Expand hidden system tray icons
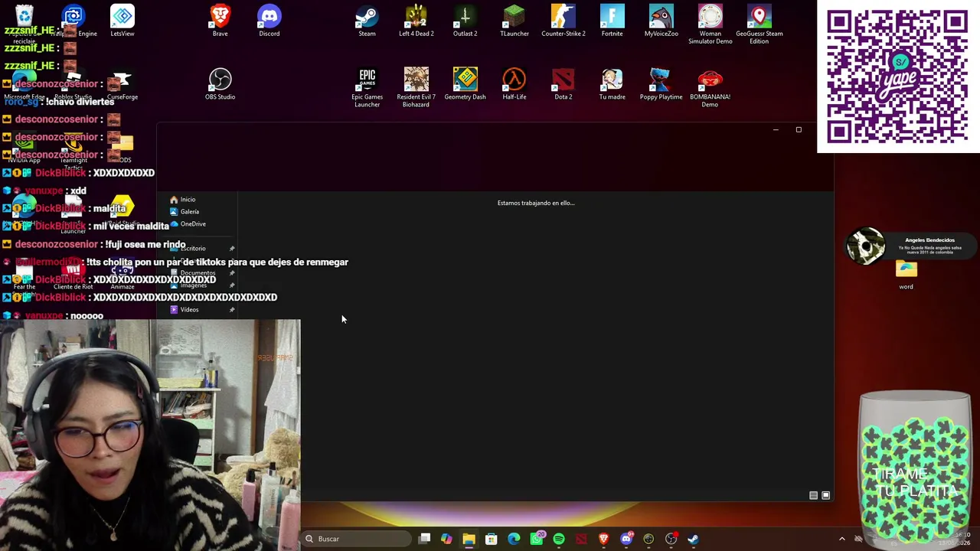The height and width of the screenshot is (551, 980). coord(842,539)
